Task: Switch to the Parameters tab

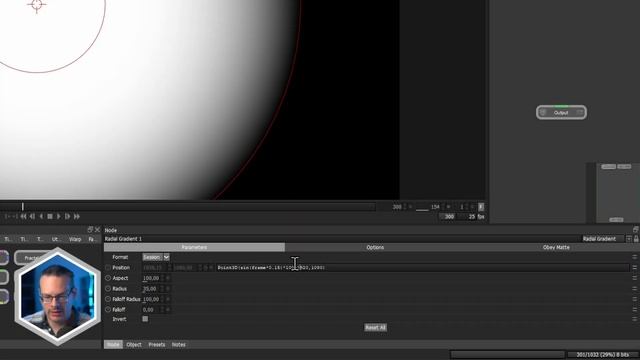Action: 194,247
